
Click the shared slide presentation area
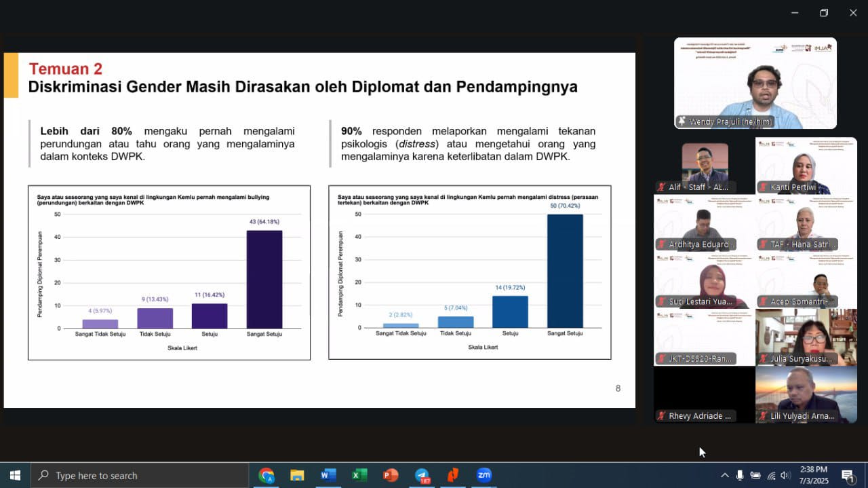click(x=319, y=230)
